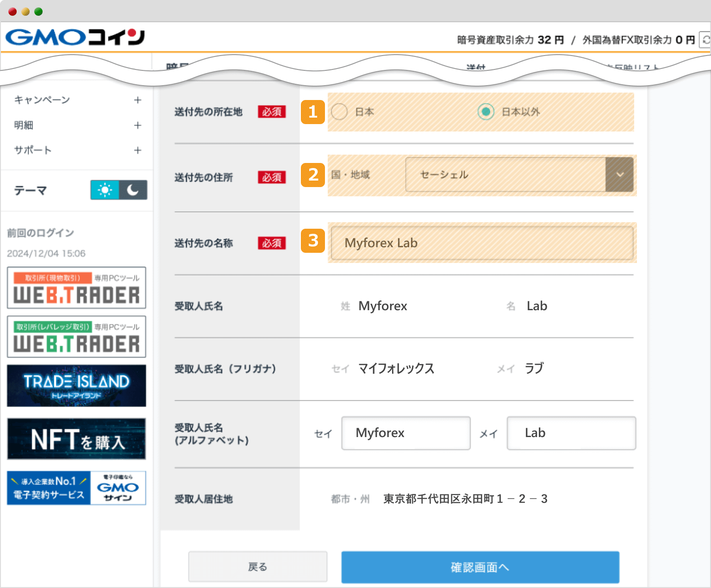Click the country dropdown arrow
Viewport: 711px width, 588px height.
[x=620, y=175]
